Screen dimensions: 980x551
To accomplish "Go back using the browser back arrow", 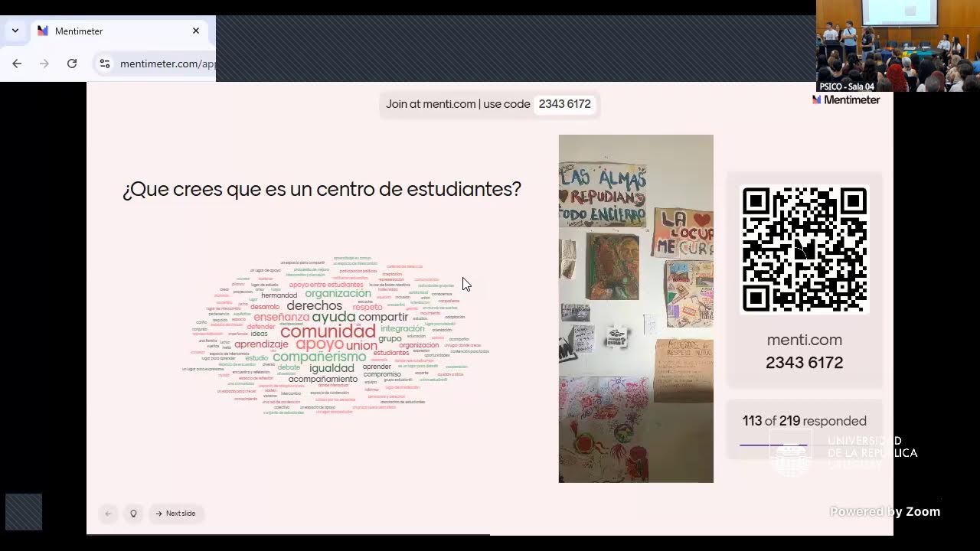I will (17, 64).
